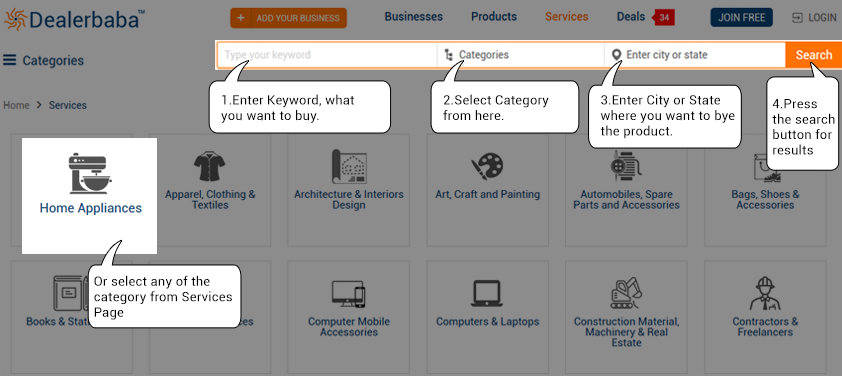The image size is (842, 376).
Task: Click the Home breadcrumb link
Action: tap(16, 105)
